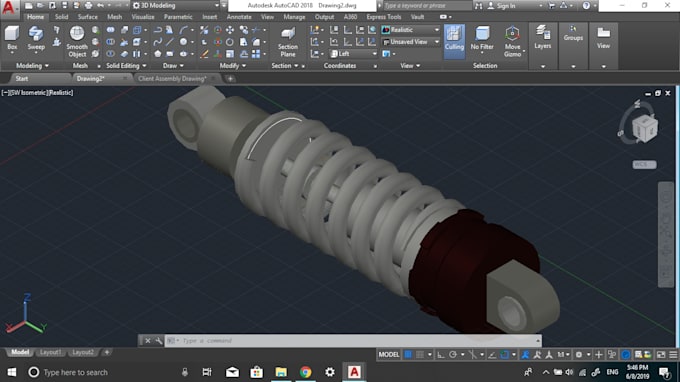Image resolution: width=680 pixels, height=382 pixels.
Task: Click the ViewCube navigation cube
Action: click(x=644, y=129)
